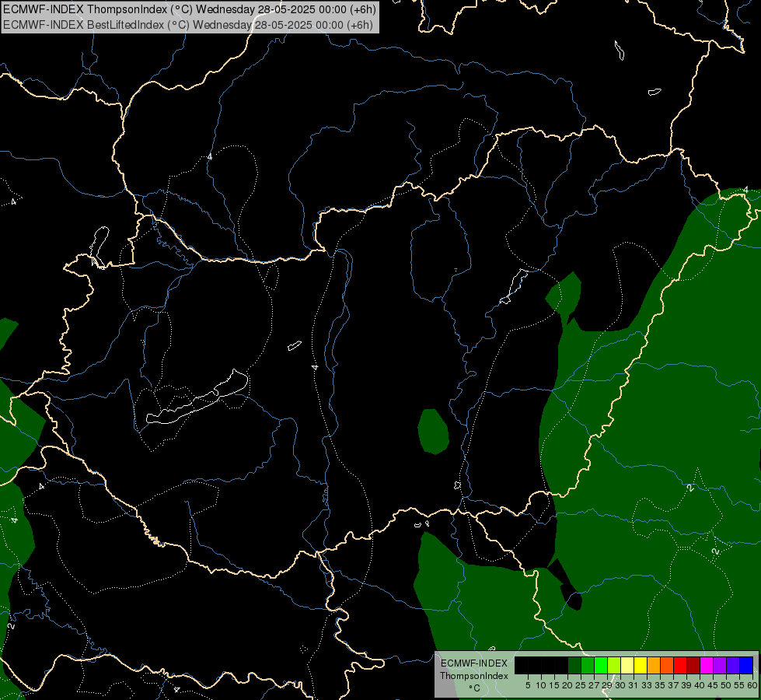This screenshot has height=700, width=761.
Task: Select the magenta 40–45 legend swatch
Action: click(707, 665)
